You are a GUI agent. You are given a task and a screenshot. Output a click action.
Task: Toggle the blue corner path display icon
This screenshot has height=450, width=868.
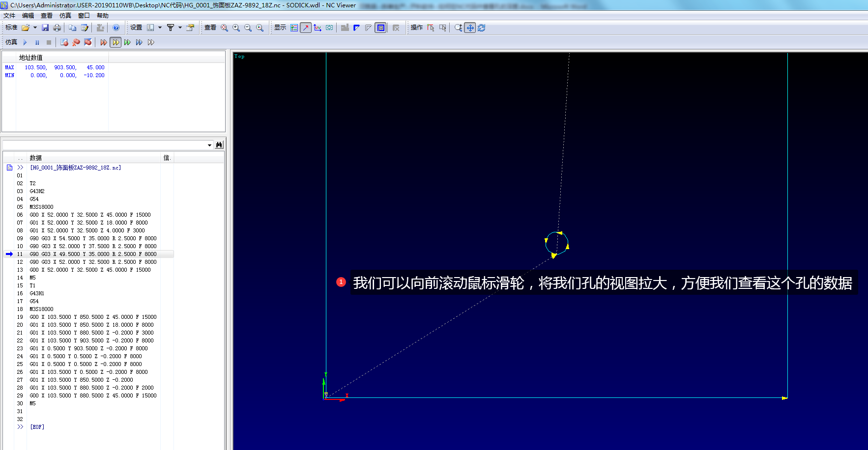point(357,28)
